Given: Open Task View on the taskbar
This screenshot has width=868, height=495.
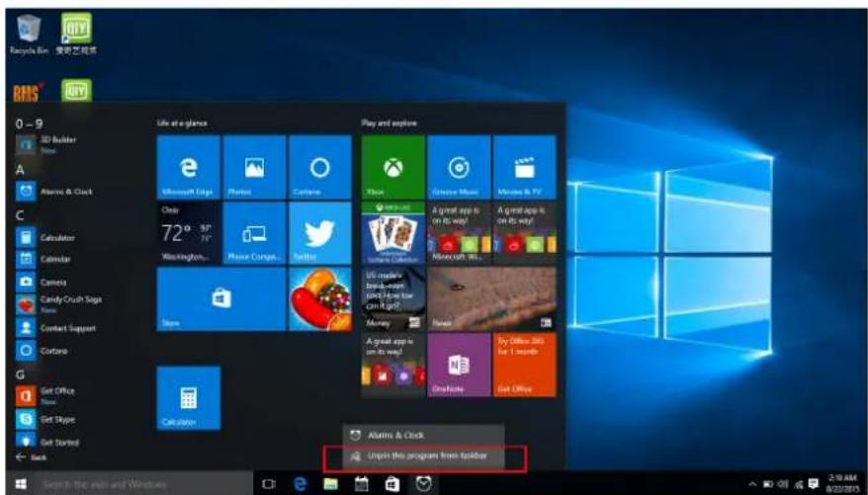Looking at the screenshot, I should click(x=269, y=484).
